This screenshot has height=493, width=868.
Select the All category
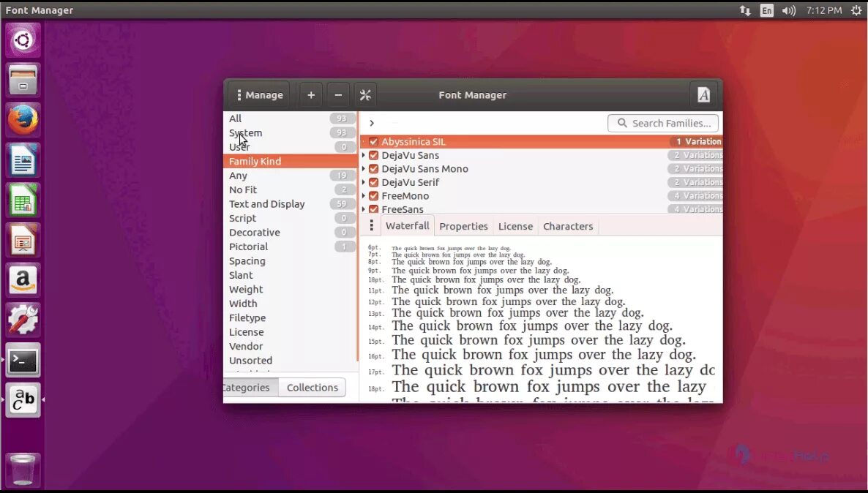(x=291, y=118)
